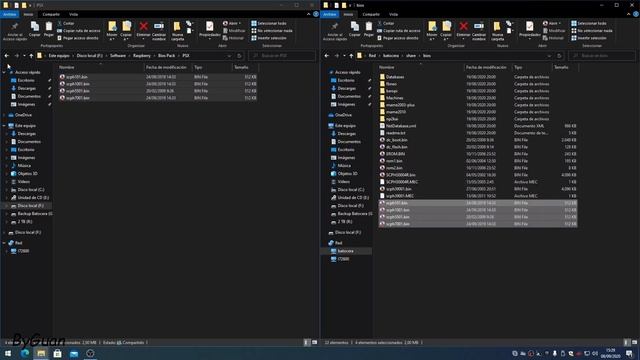
Task: Click the search box in right bios window
Action: pyautogui.click(x=602, y=56)
